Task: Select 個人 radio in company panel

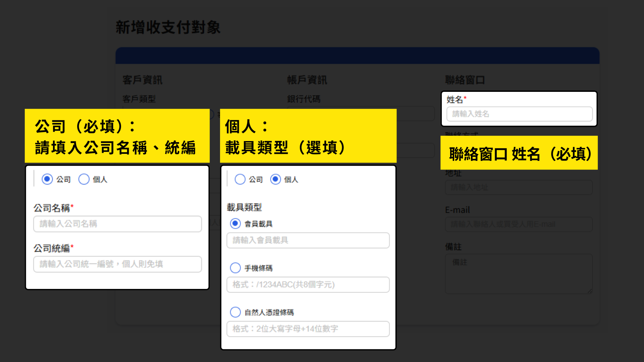Action: click(x=84, y=179)
